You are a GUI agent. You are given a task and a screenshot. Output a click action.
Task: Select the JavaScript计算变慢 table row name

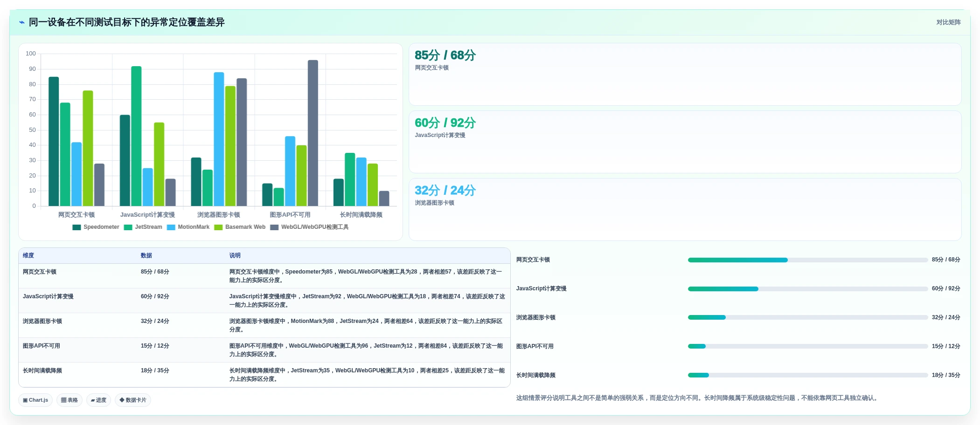coord(48,297)
